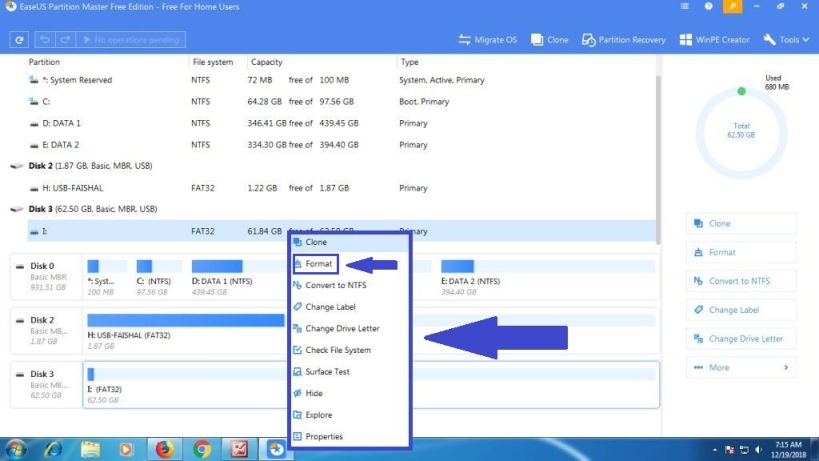The height and width of the screenshot is (461, 819).
Task: Select H: USB-FAISHAL partition row
Action: [342, 188]
